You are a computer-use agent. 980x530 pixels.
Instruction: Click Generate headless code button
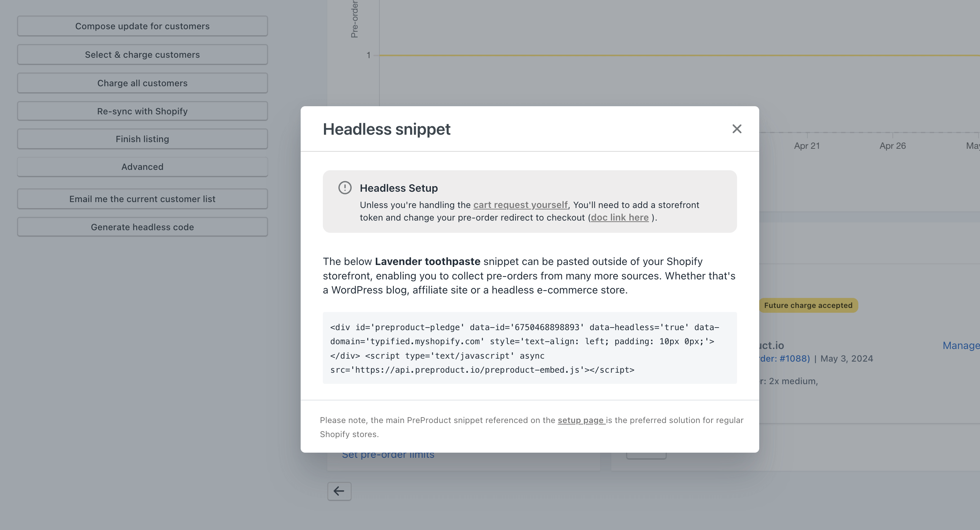click(142, 227)
